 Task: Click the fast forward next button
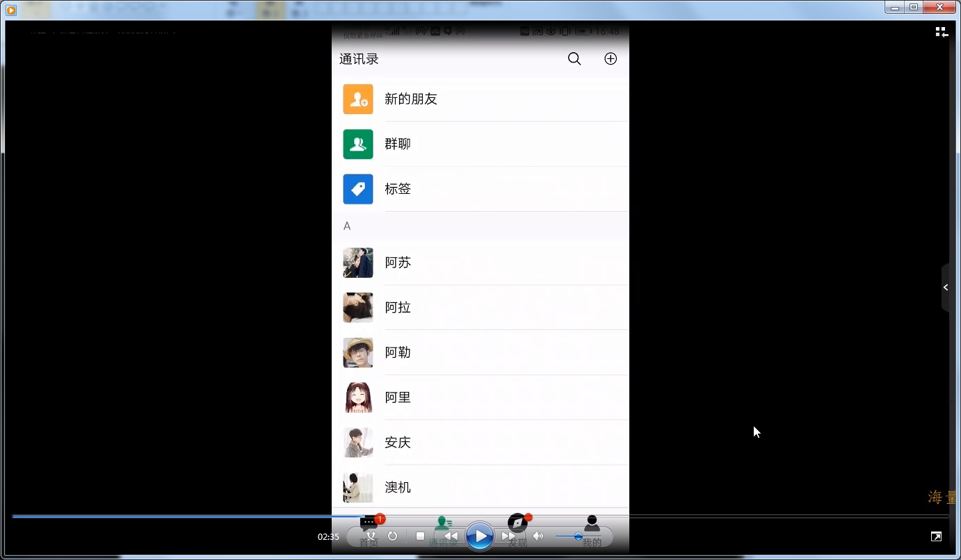pyautogui.click(x=509, y=536)
